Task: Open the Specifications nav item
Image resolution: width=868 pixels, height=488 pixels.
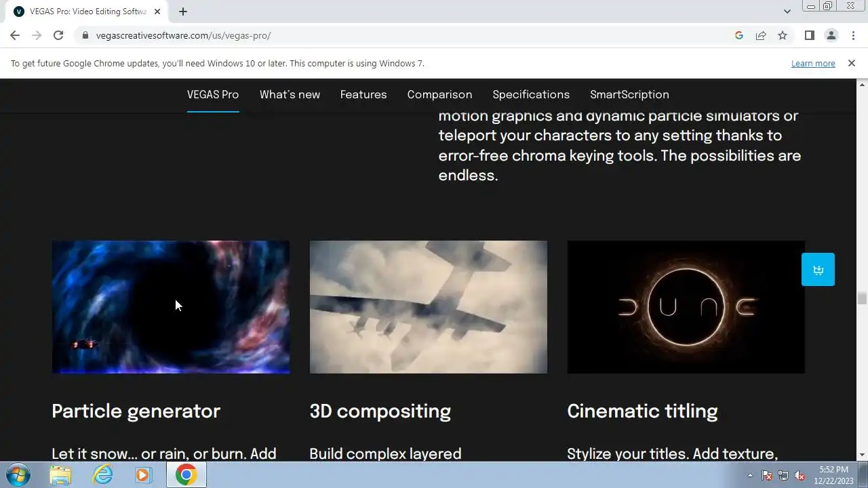Action: 531,94
